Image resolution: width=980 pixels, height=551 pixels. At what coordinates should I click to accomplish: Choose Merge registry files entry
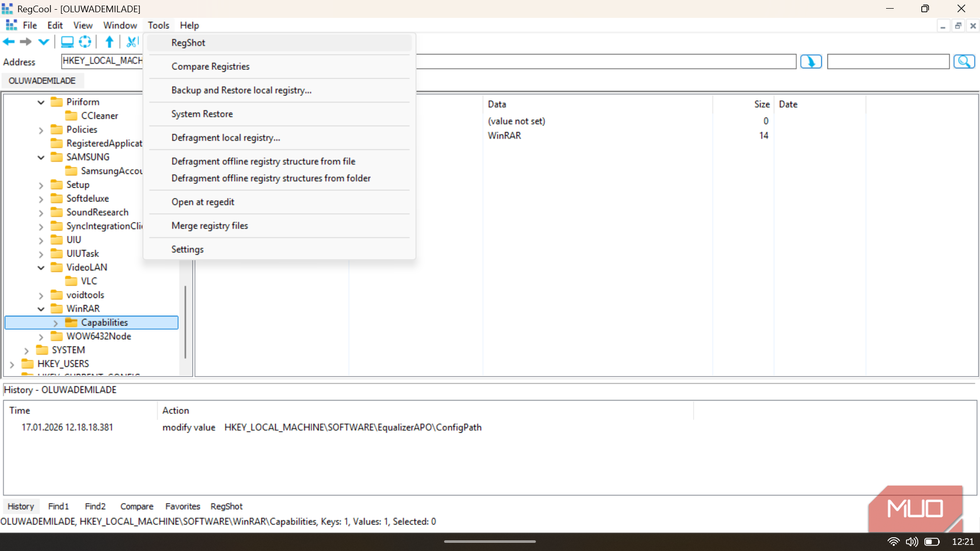(279, 226)
